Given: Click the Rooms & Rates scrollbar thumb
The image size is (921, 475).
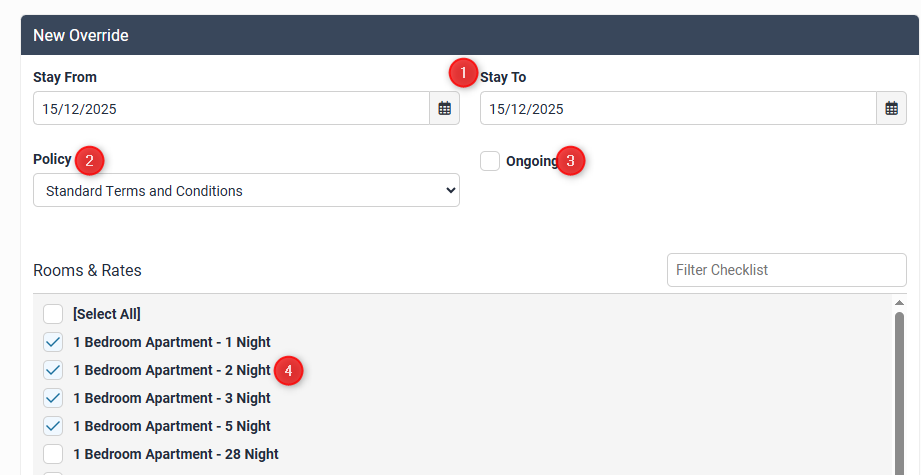Looking at the screenshot, I should click(x=899, y=390).
